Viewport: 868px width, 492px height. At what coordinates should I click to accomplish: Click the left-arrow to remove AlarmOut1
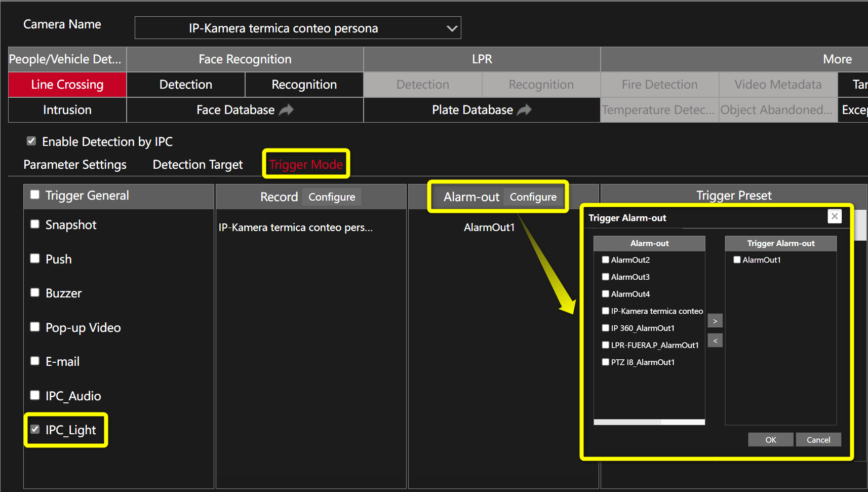tap(715, 340)
